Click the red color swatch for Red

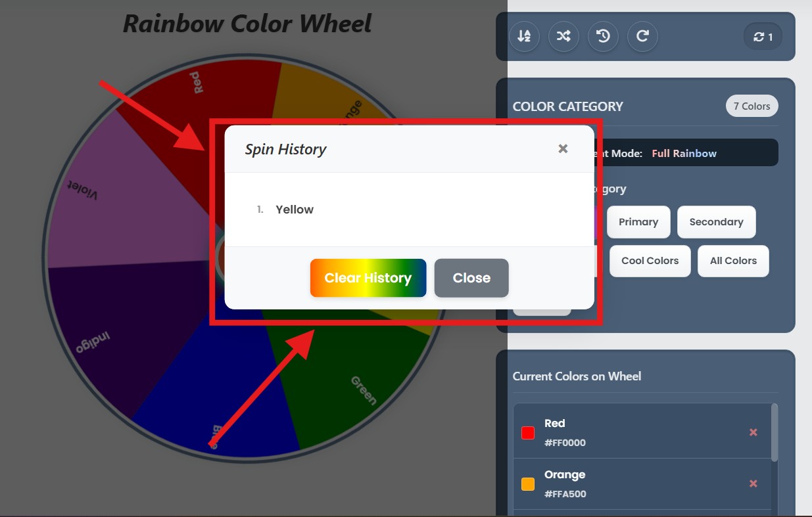[528, 433]
